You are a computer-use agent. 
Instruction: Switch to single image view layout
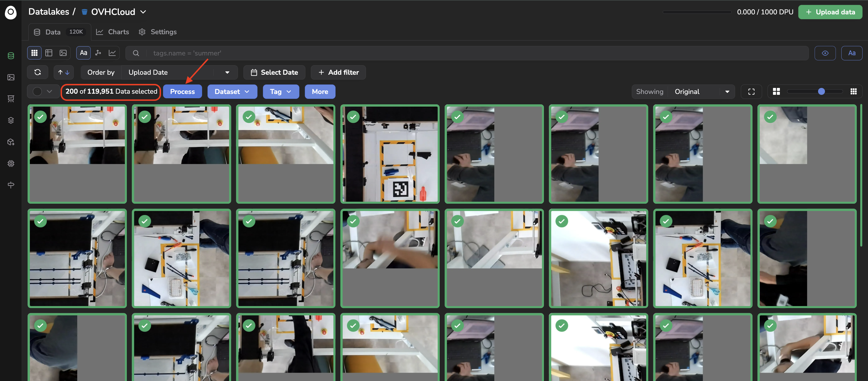(63, 53)
